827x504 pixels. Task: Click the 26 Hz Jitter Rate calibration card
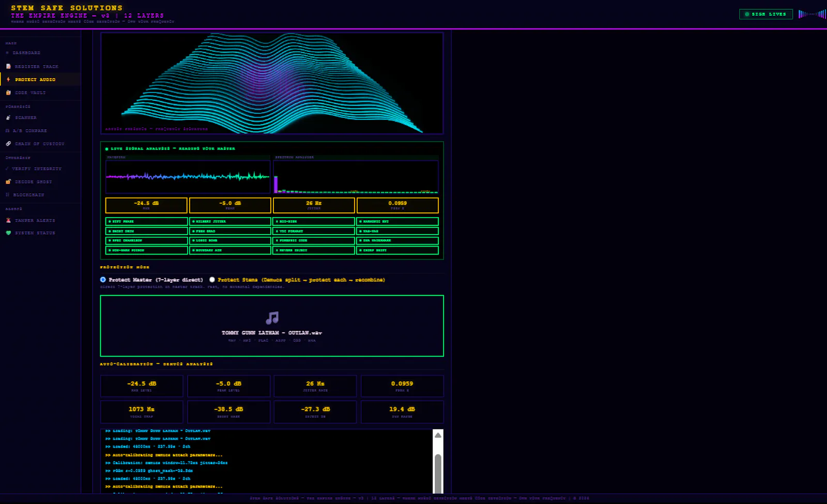click(315, 386)
